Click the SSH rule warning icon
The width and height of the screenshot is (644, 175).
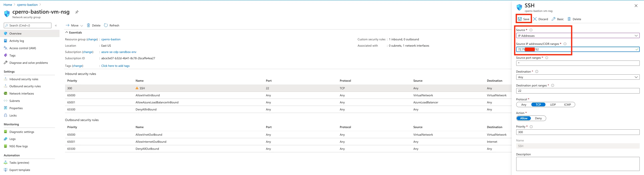click(137, 88)
